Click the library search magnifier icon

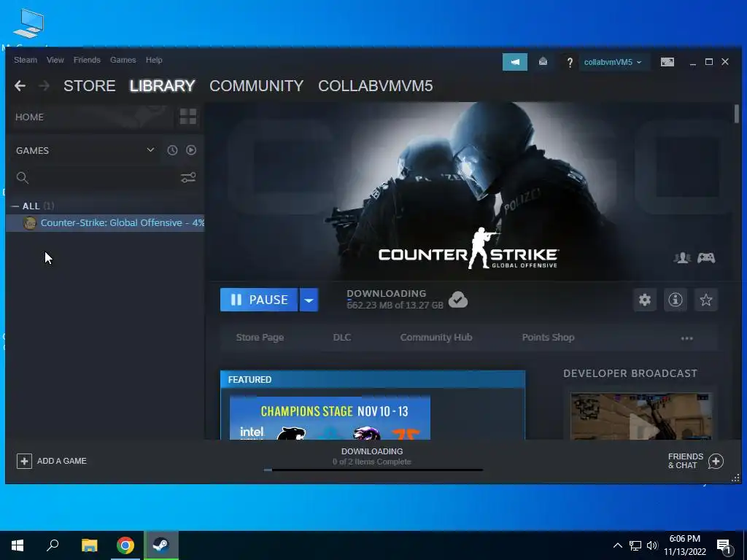pos(23,178)
